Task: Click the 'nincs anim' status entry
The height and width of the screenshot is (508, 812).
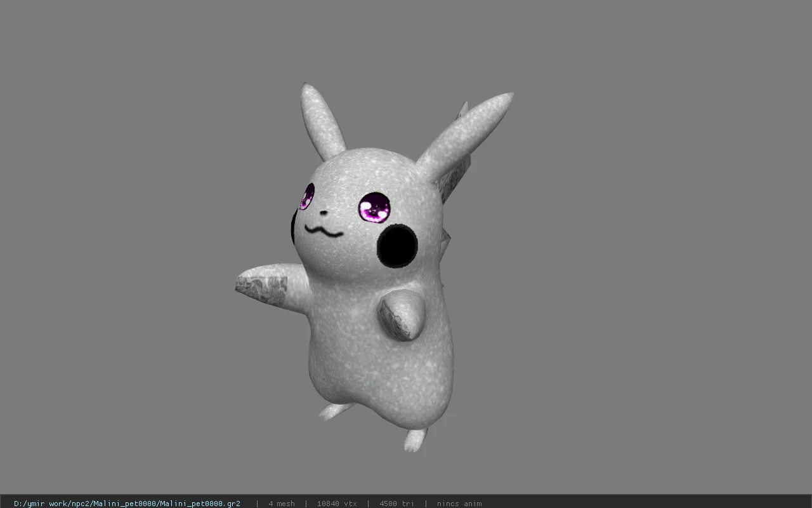Action: point(459,504)
